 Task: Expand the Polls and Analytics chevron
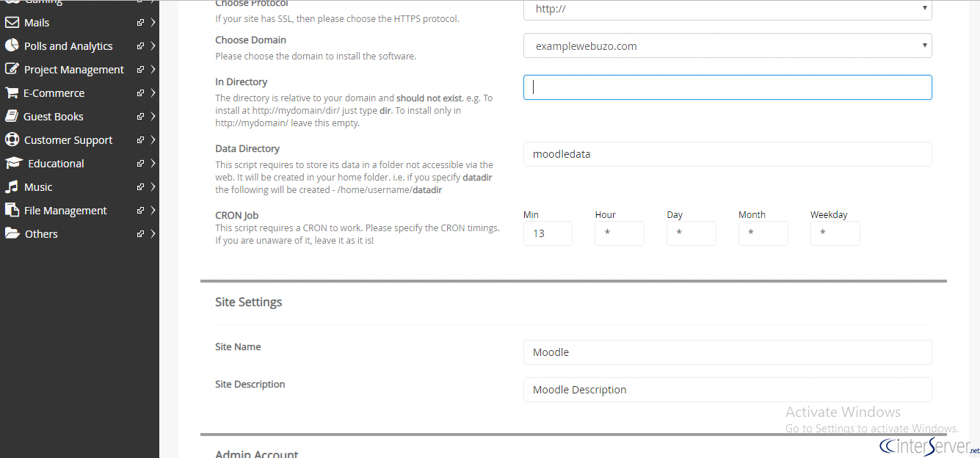(153, 46)
